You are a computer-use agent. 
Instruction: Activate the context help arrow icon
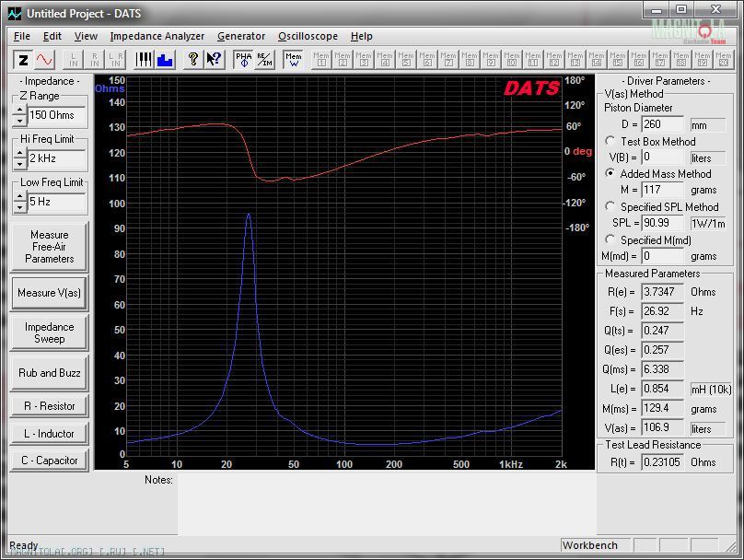(214, 60)
